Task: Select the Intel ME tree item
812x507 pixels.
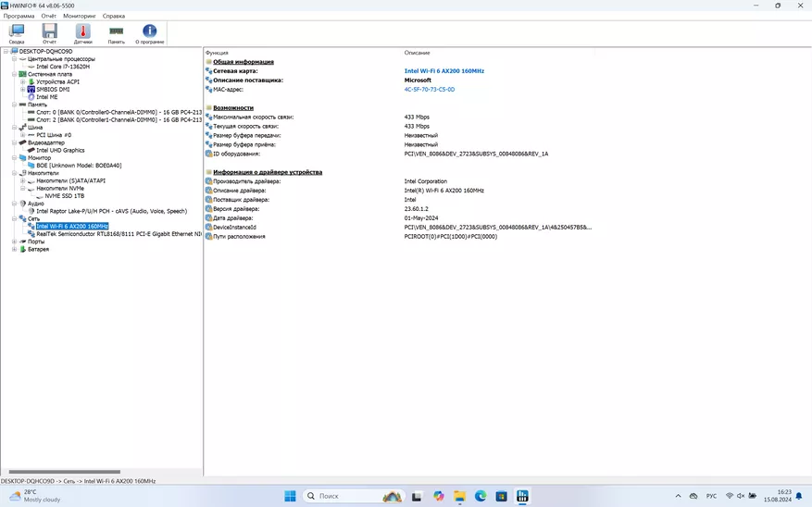Action: click(x=47, y=97)
